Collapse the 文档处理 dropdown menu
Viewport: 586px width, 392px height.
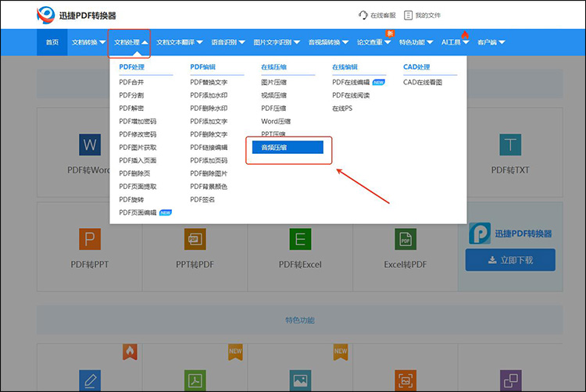point(130,42)
